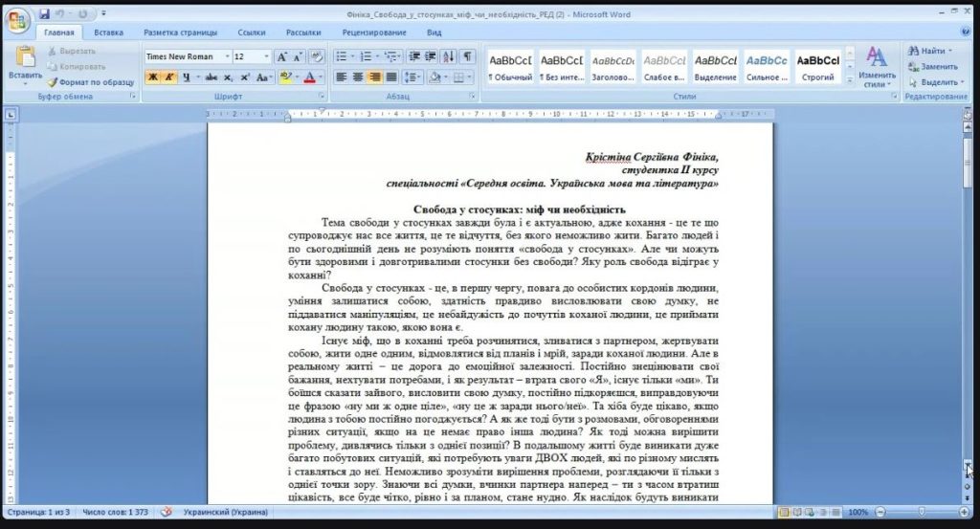Apply red font color A
Image resolution: width=980 pixels, height=529 pixels.
[x=309, y=77]
